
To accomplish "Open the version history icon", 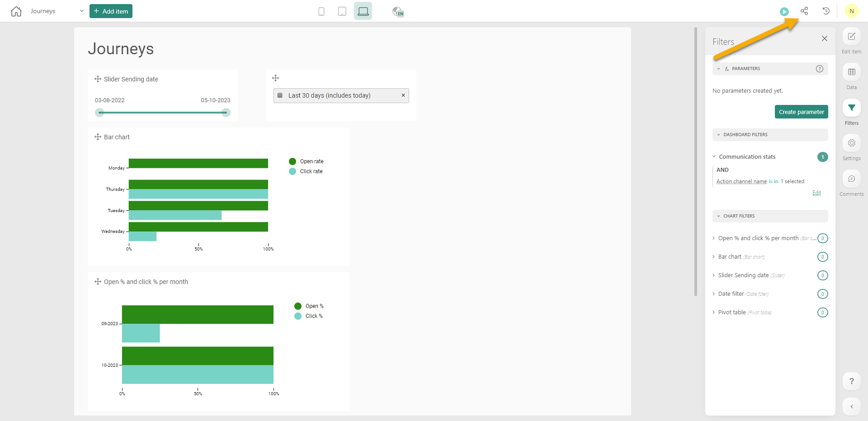I will pos(826,11).
